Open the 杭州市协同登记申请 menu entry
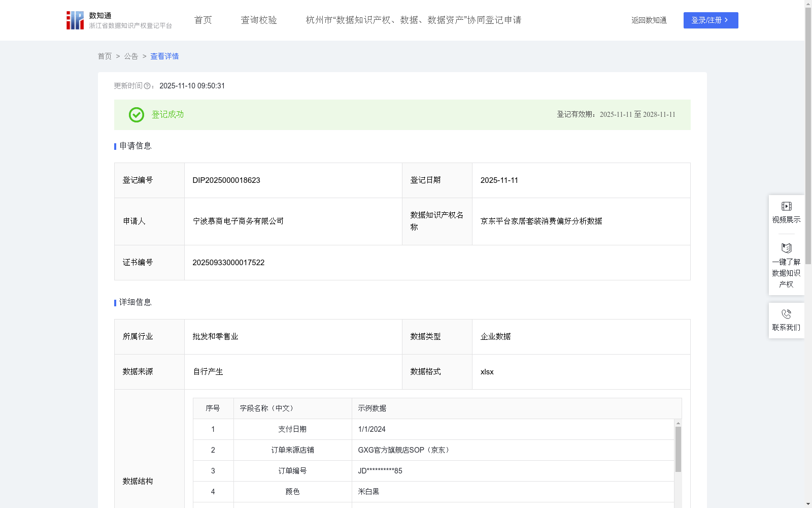This screenshot has height=508, width=812. pos(414,20)
